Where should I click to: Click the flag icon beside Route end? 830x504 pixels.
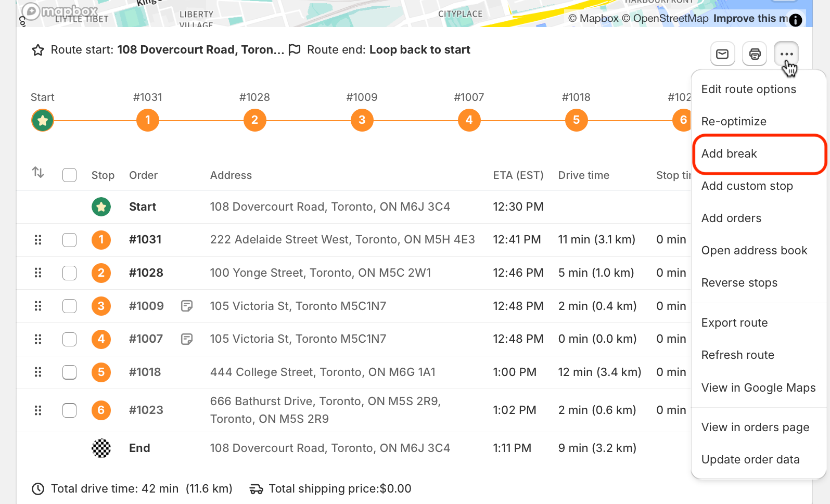(x=295, y=50)
